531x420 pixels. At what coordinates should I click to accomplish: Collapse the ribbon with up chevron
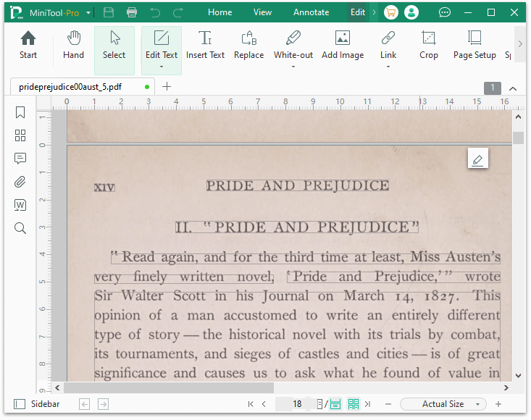(x=513, y=88)
